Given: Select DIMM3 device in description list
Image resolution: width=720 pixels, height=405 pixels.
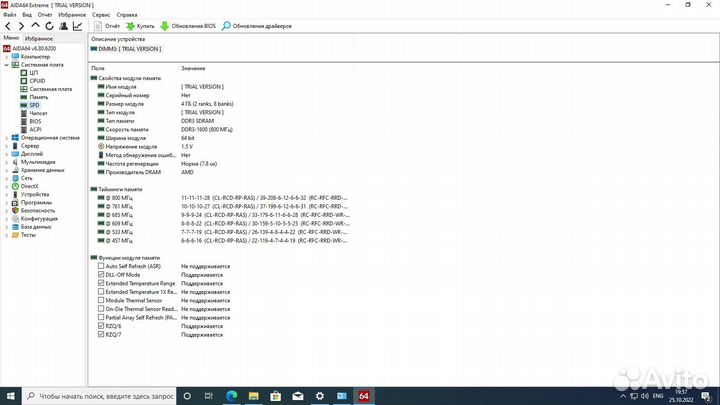Looking at the screenshot, I should tap(126, 49).
